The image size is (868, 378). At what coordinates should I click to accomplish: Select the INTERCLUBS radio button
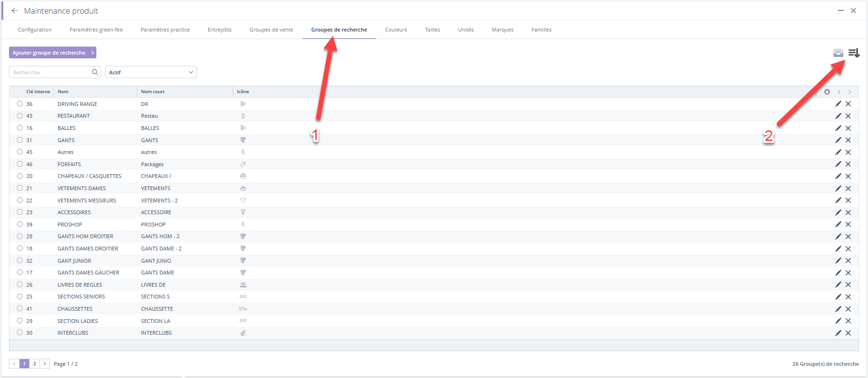pos(20,332)
